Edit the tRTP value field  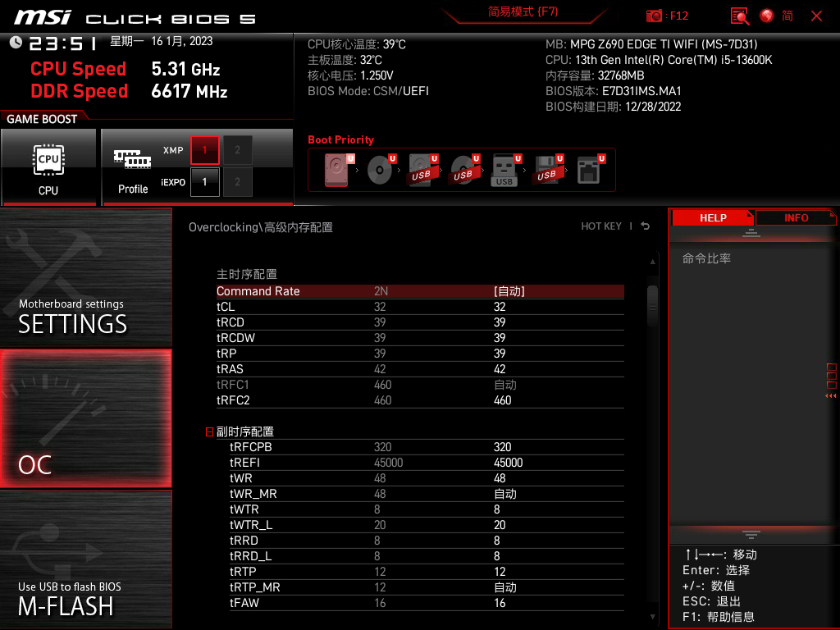500,572
